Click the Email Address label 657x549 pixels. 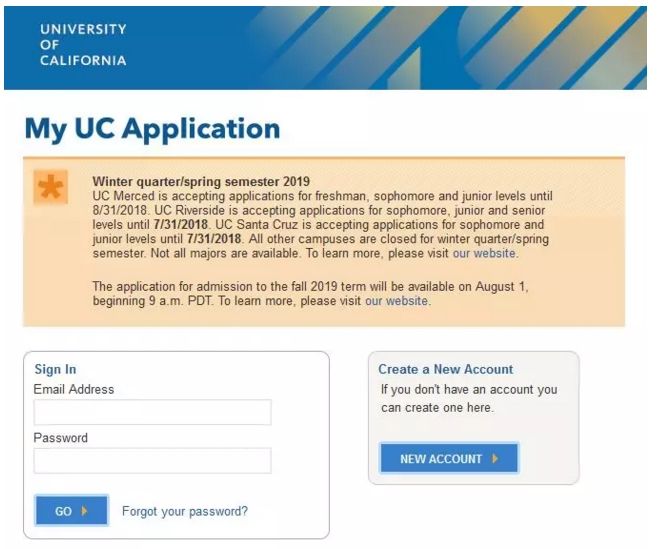point(74,389)
